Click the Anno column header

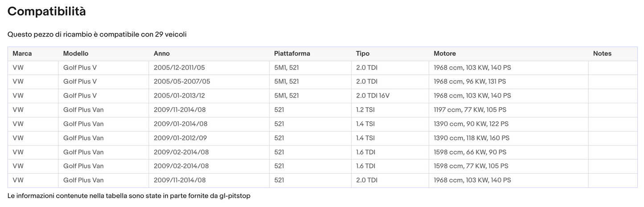pyautogui.click(x=162, y=53)
